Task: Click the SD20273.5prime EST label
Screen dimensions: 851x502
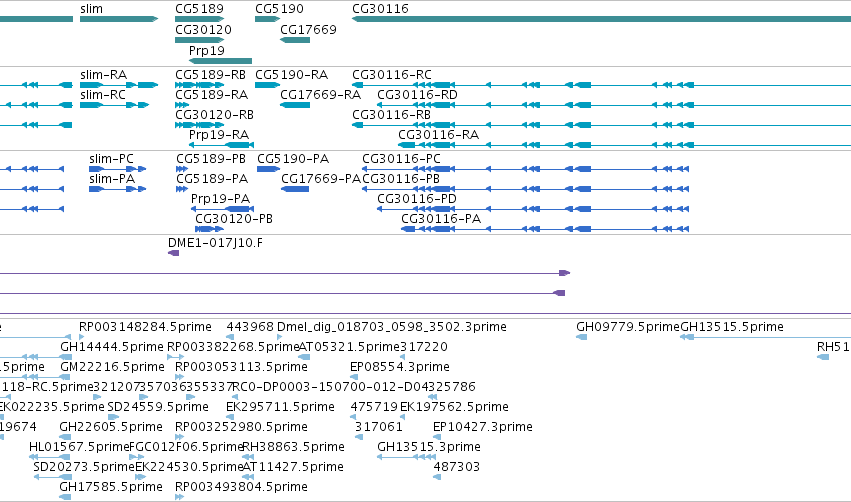Action: coord(84,467)
